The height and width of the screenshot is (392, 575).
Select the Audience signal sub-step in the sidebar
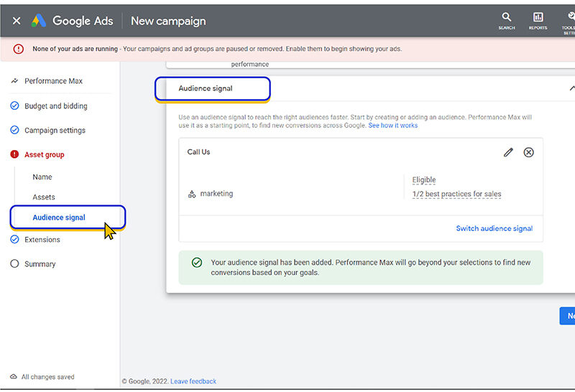(x=59, y=218)
